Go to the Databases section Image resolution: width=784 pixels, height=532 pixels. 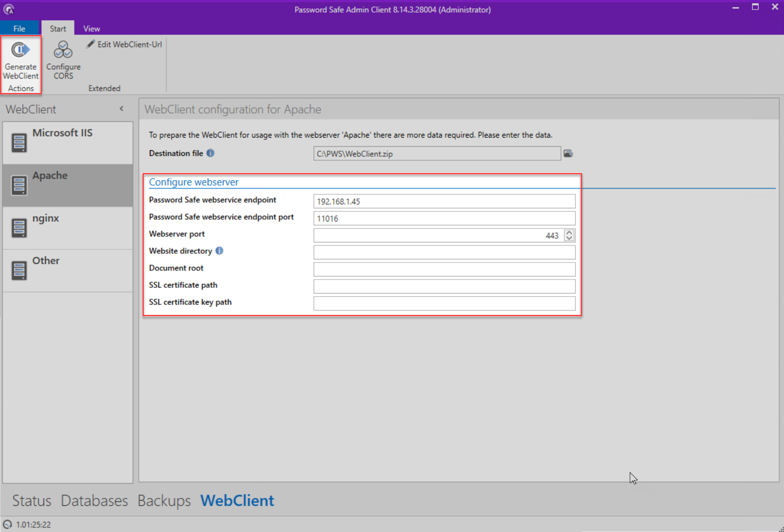click(94, 501)
